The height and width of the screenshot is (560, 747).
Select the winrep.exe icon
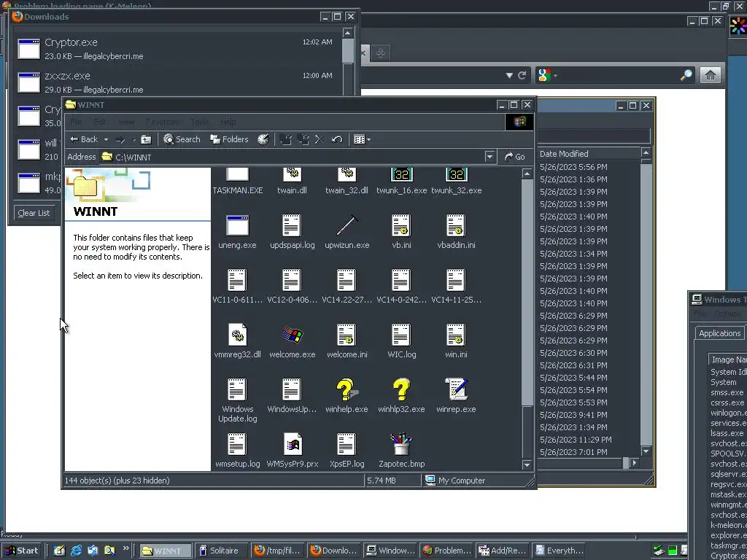pos(456,389)
